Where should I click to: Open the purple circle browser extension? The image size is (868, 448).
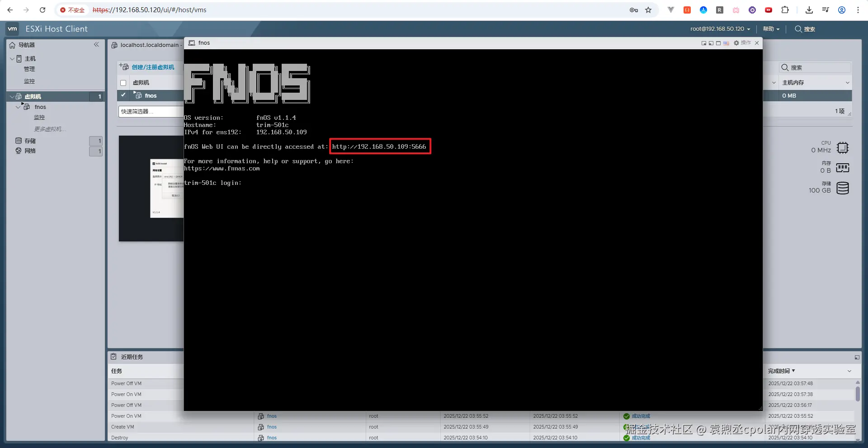(752, 10)
